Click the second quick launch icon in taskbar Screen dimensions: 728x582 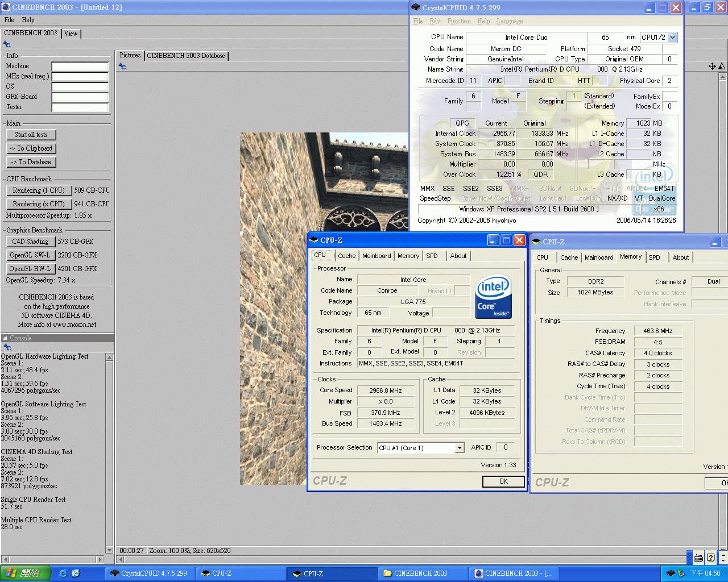pos(76,573)
